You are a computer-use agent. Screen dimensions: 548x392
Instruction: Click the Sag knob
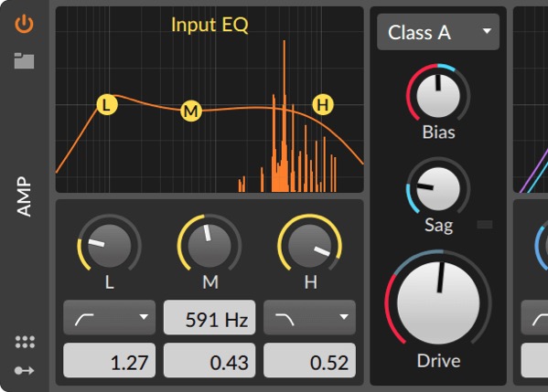pos(438,188)
